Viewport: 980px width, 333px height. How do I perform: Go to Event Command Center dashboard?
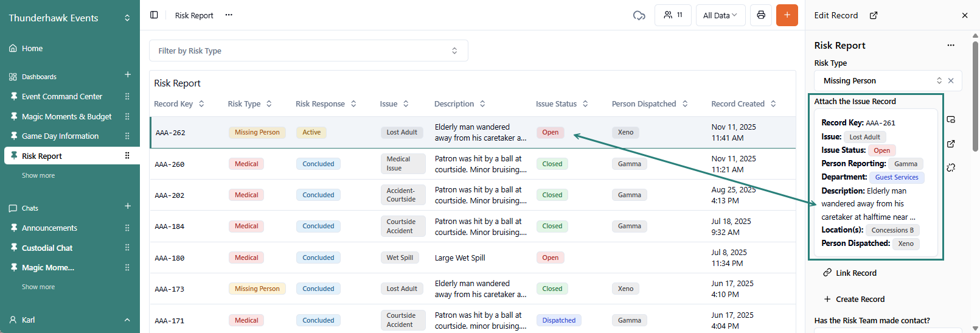62,96
